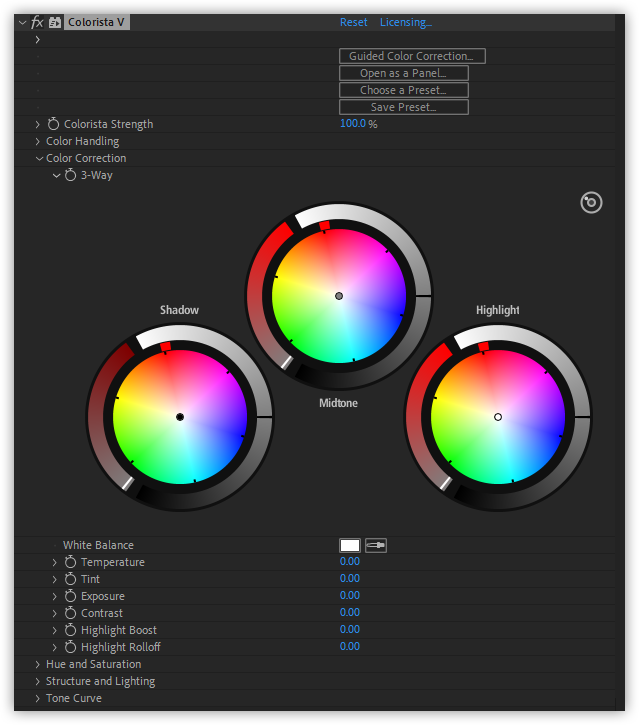
Task: Toggle the Contrast stopwatch
Action: [70, 613]
